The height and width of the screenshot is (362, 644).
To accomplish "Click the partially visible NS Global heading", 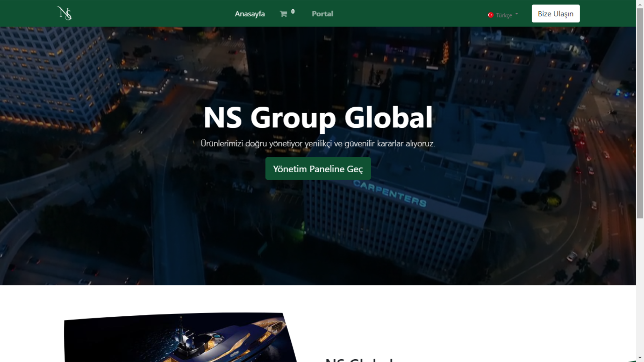I will coord(359,360).
